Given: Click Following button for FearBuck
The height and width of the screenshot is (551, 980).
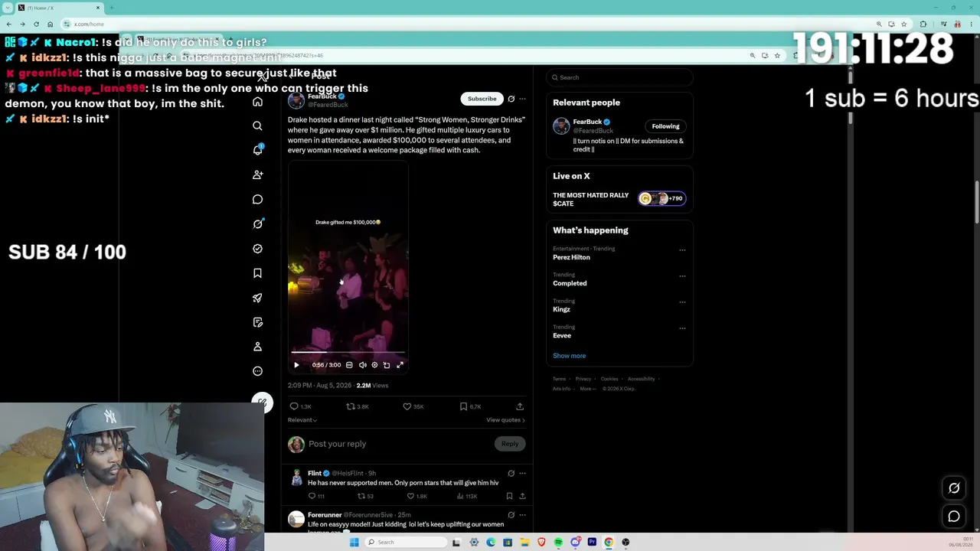Looking at the screenshot, I should [665, 126].
